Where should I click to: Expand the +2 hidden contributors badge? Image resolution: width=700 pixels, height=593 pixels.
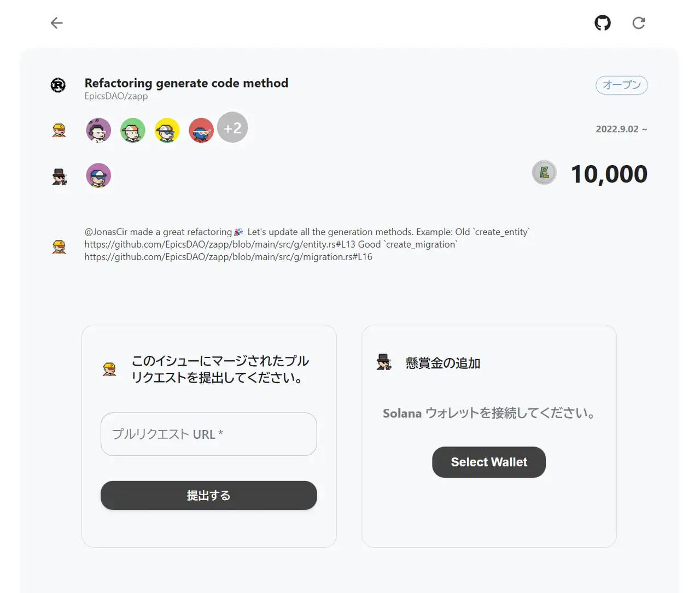click(x=232, y=127)
